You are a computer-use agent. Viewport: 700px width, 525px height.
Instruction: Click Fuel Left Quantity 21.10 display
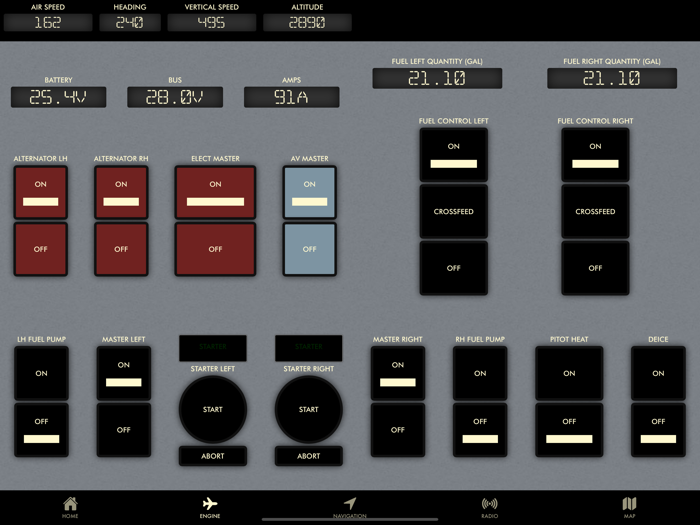(437, 78)
